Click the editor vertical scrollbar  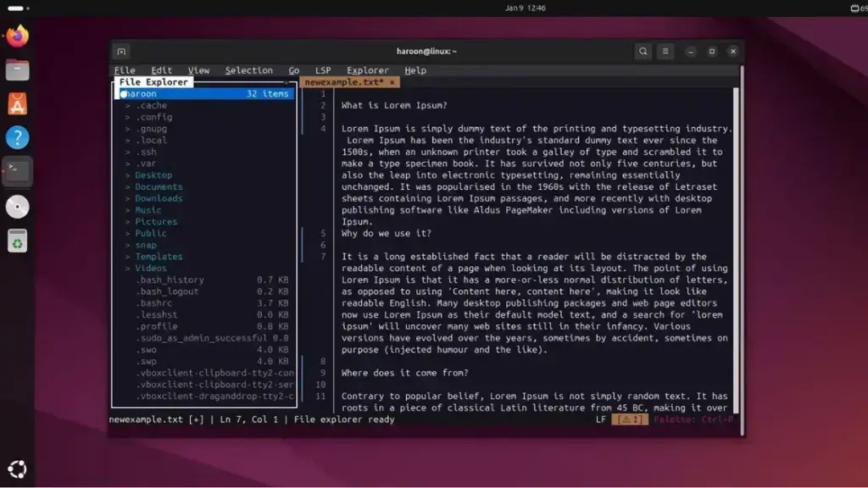pos(737,249)
